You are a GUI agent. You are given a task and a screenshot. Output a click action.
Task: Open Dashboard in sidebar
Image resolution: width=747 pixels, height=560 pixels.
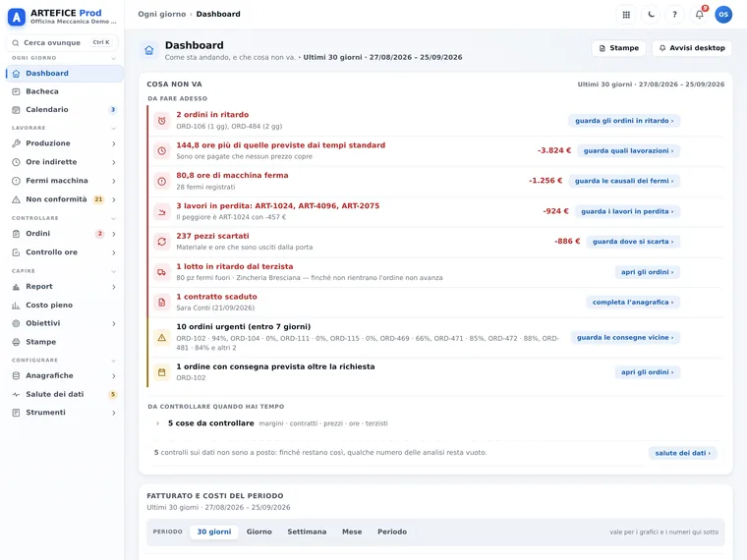(x=65, y=74)
